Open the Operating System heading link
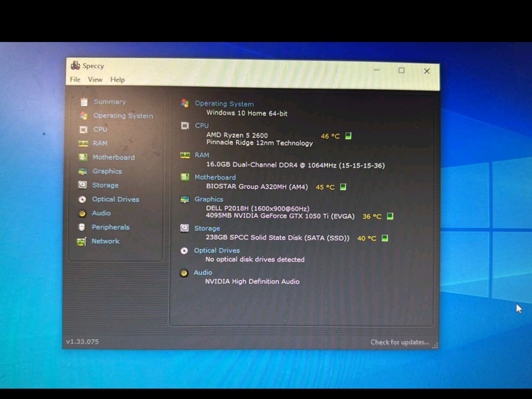 224,104
